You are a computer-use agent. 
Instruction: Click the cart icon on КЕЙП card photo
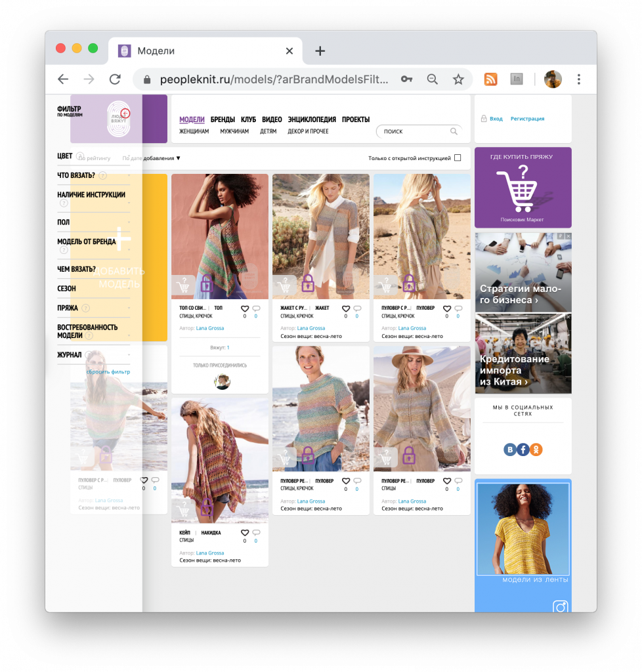point(183,509)
